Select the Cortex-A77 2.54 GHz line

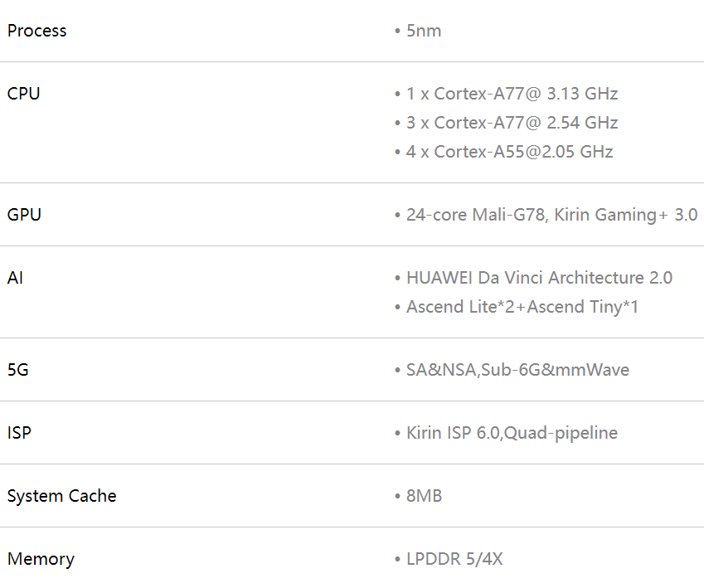click(512, 123)
